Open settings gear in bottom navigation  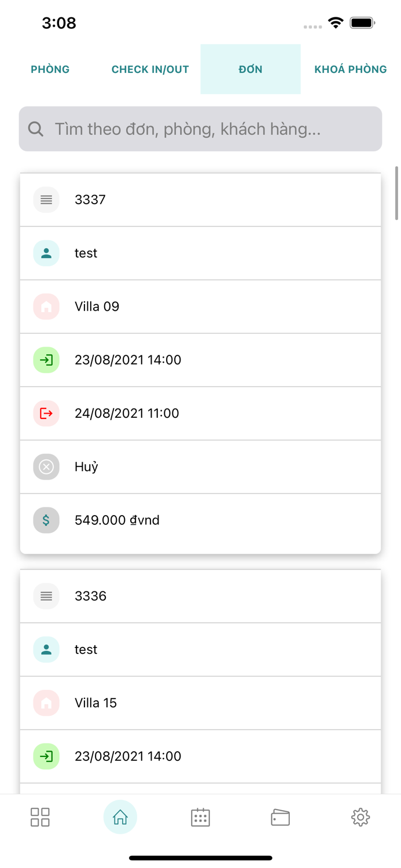360,817
